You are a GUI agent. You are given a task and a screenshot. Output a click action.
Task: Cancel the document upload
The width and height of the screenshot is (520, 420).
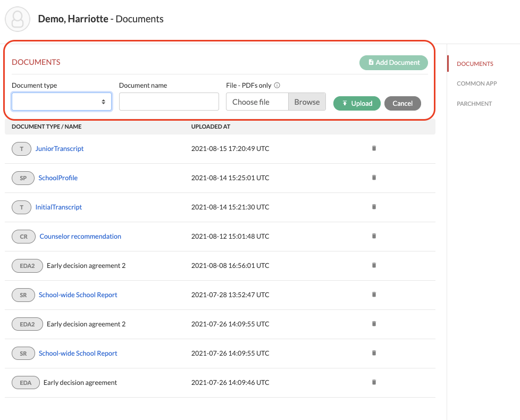point(402,104)
